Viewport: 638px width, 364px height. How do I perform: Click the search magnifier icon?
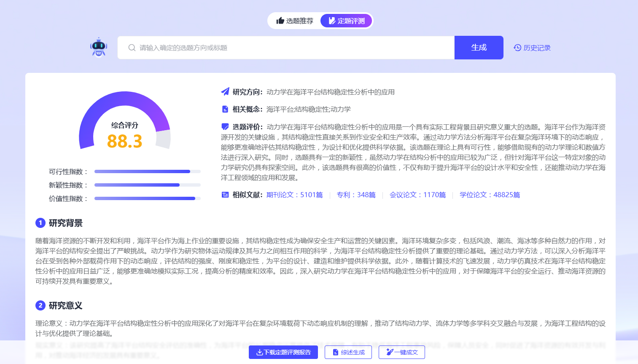[132, 48]
